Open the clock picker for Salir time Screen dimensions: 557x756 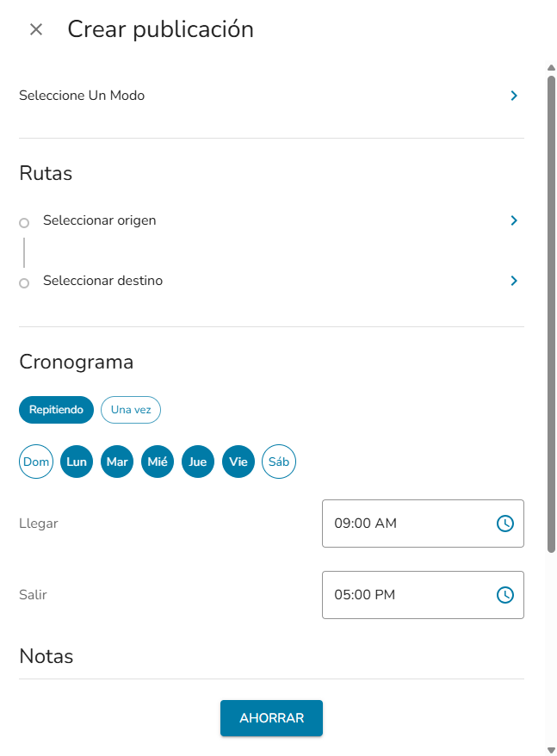tap(506, 594)
